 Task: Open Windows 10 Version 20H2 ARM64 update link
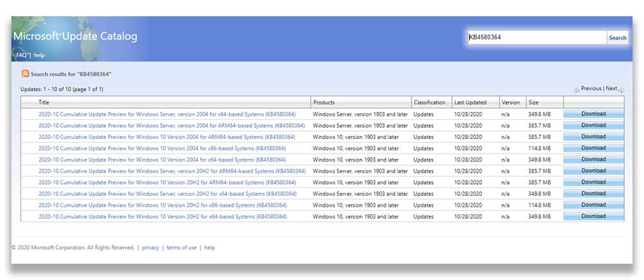pos(167,182)
